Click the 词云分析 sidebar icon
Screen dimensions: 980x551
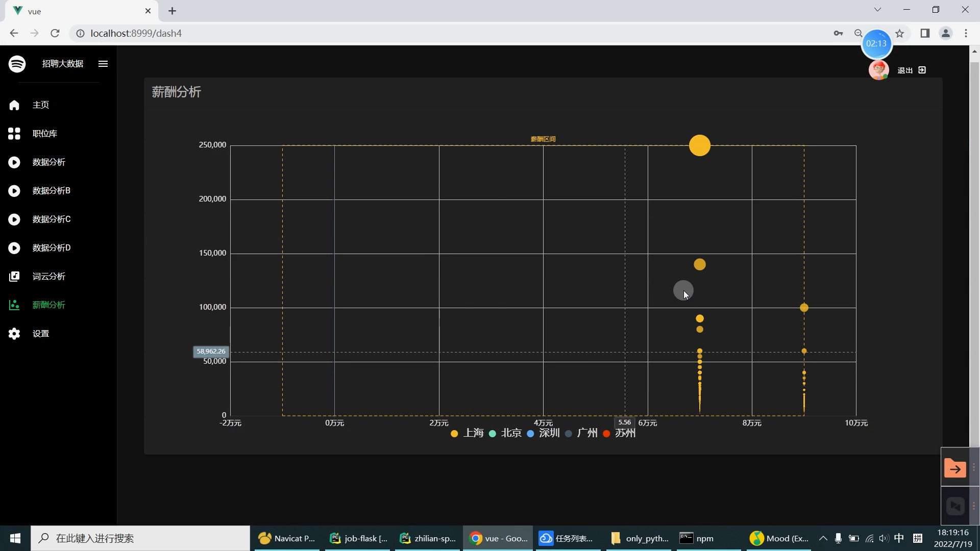coord(14,277)
